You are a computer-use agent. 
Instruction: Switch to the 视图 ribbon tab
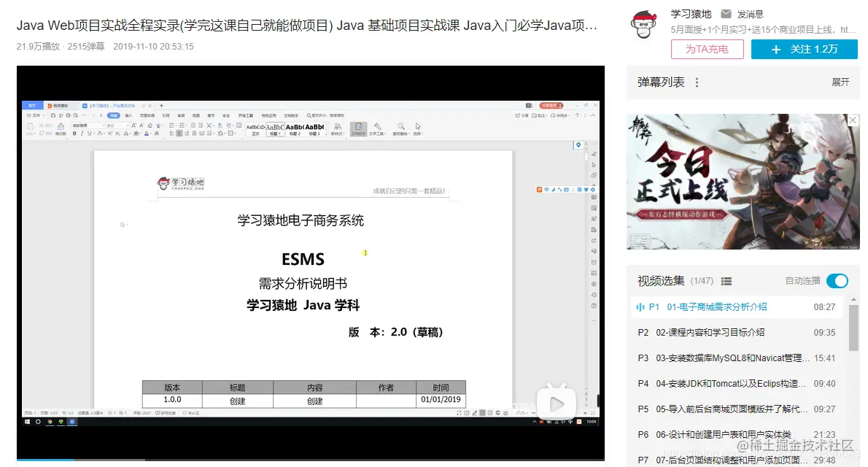point(195,116)
